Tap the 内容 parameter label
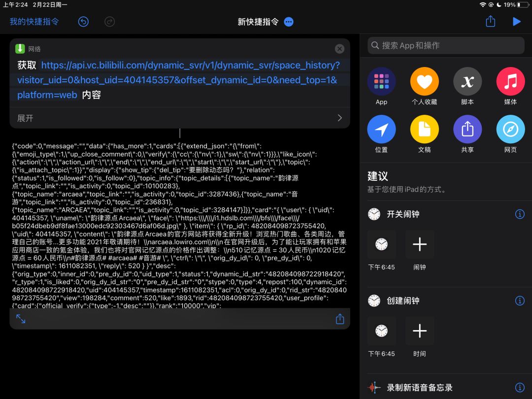 91,95
